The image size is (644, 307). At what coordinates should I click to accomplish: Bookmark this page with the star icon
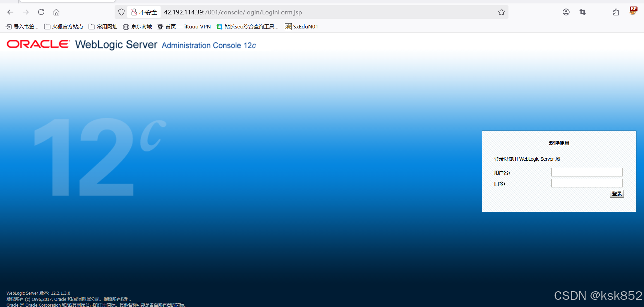pyautogui.click(x=502, y=12)
